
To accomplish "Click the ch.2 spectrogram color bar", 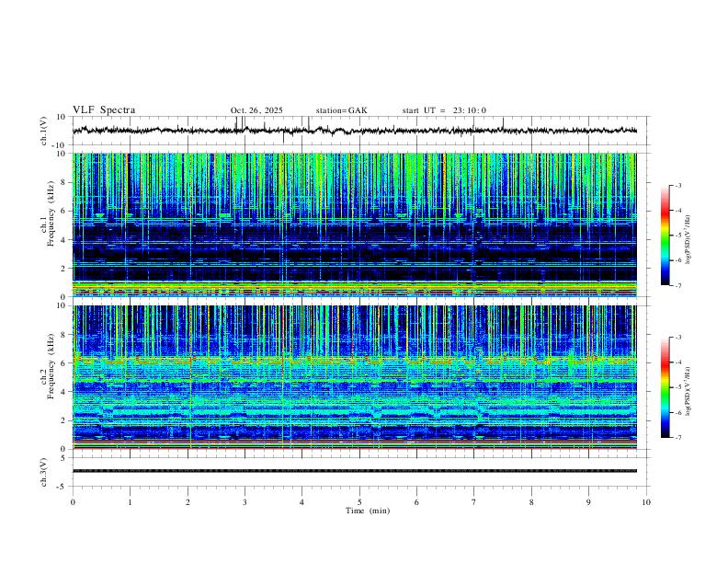I will (x=665, y=387).
